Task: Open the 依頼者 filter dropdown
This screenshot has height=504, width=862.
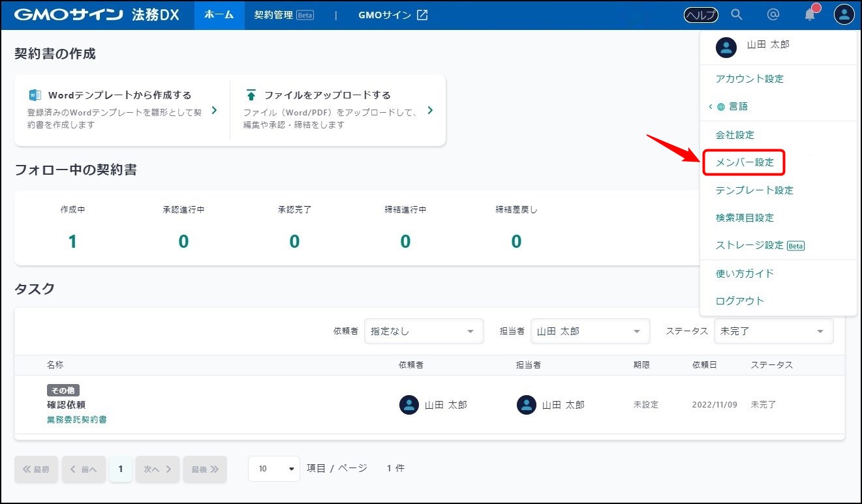Action: pyautogui.click(x=423, y=331)
